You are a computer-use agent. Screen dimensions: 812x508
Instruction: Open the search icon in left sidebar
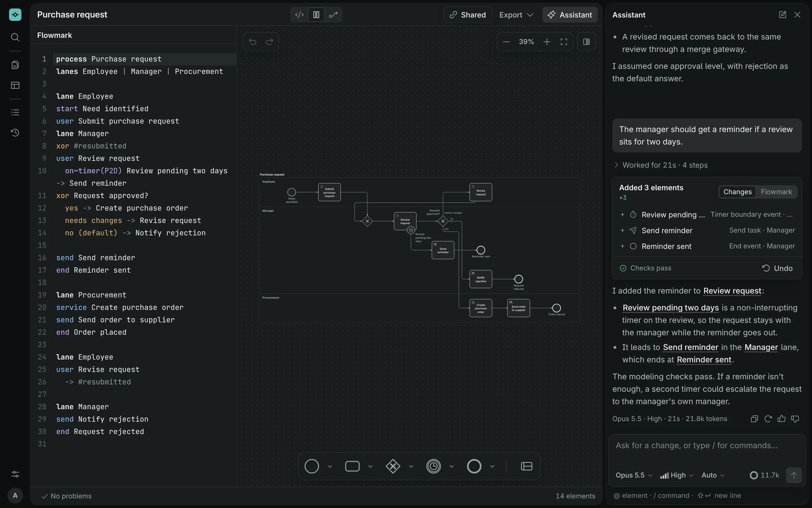click(x=15, y=37)
